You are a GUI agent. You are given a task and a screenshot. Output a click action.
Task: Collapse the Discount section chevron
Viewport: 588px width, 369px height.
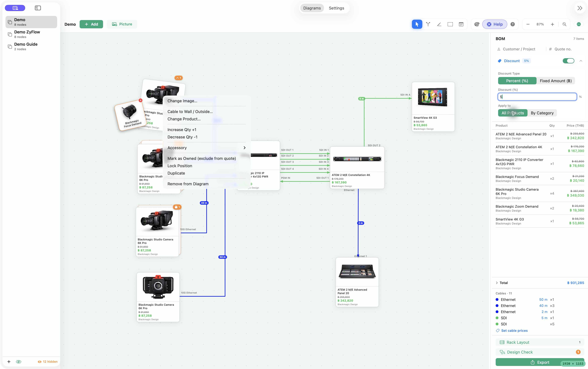click(x=581, y=61)
